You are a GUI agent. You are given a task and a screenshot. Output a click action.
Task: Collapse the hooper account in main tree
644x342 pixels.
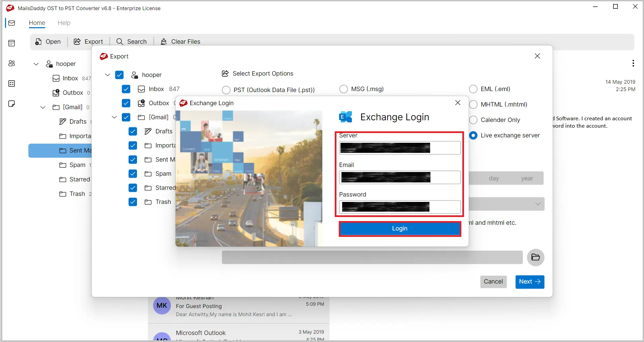coord(36,64)
